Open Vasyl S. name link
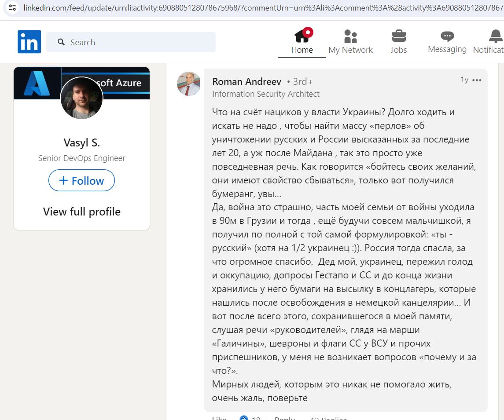Image resolution: width=504 pixels, height=420 pixels. click(x=81, y=142)
